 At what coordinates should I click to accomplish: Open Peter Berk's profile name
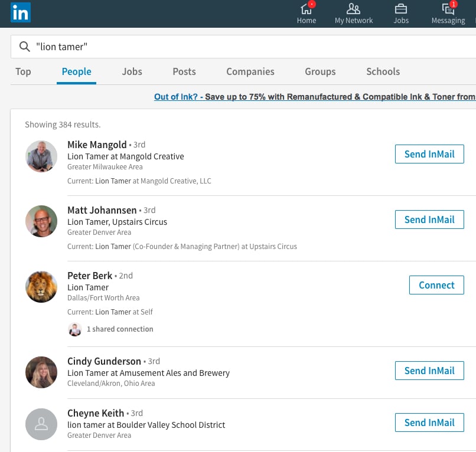(90, 276)
